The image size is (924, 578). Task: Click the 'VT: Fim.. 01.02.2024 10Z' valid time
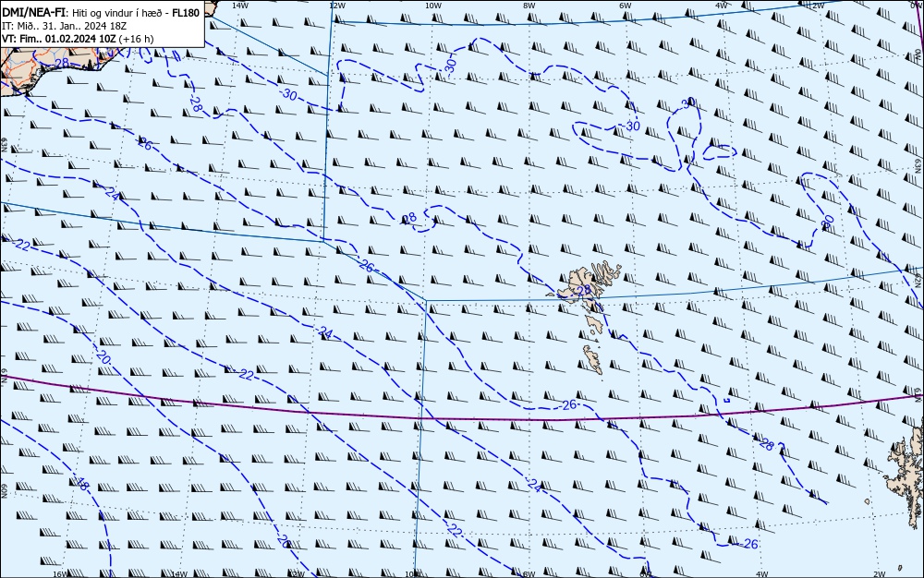click(x=59, y=39)
